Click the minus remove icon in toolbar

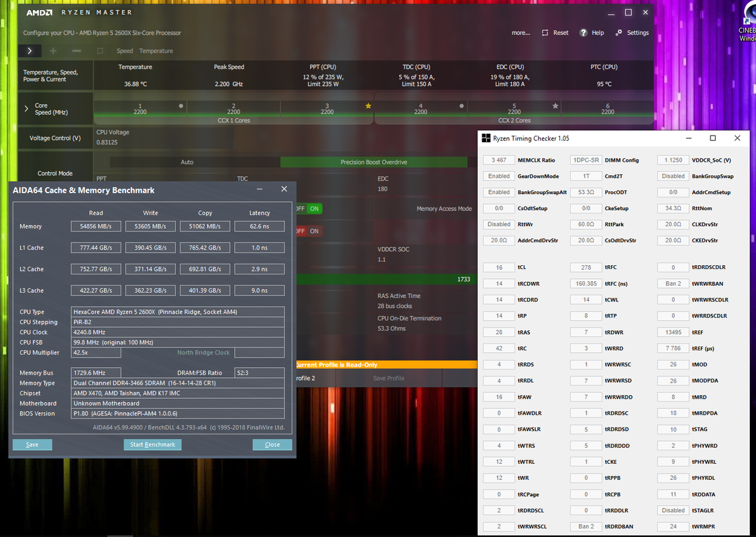[x=76, y=50]
